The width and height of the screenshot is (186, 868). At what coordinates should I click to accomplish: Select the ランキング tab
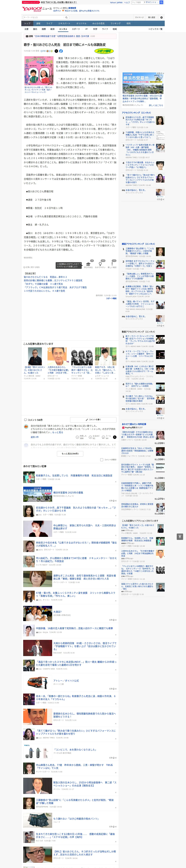pos(115,24)
